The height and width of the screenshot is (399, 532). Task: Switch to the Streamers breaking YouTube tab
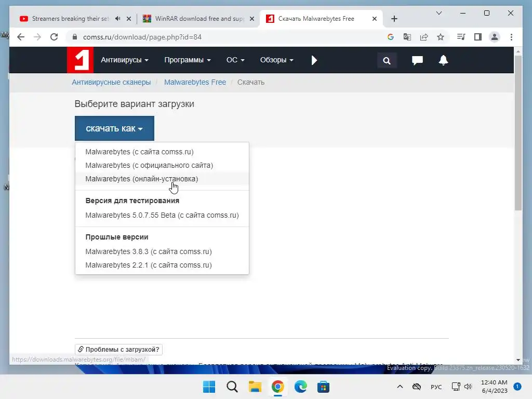(71, 19)
